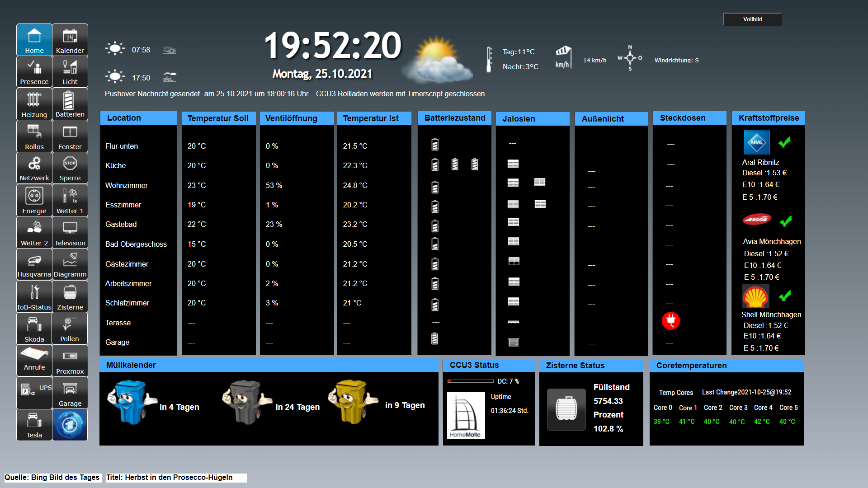The width and height of the screenshot is (868, 488).
Task: Click the Aral gas station logo
Action: 756,142
